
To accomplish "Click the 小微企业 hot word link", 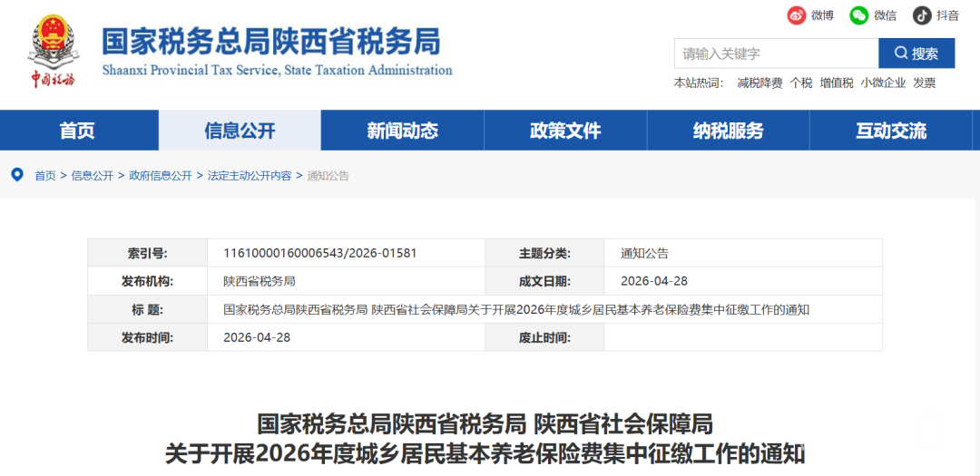I will pos(883,83).
